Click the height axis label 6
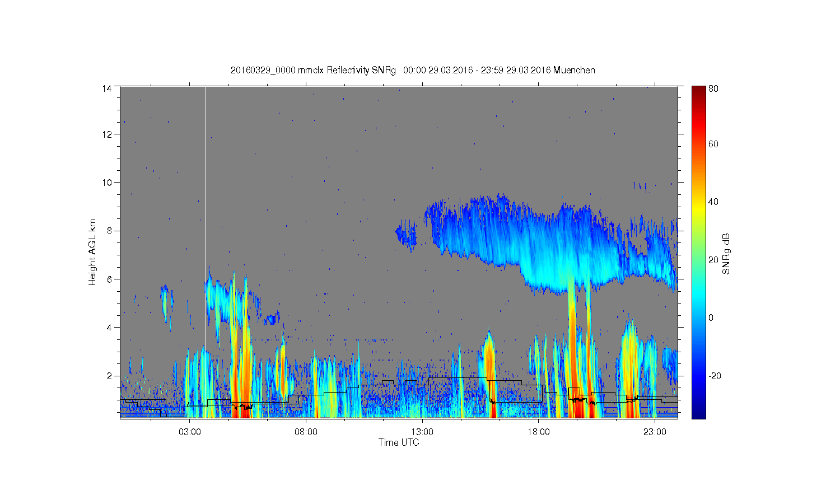This screenshot has width=840, height=504. click(109, 279)
